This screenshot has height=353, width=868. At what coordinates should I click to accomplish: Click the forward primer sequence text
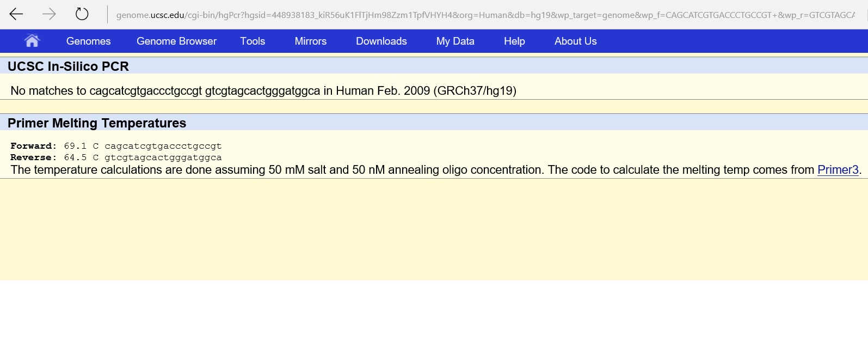pyautogui.click(x=163, y=146)
